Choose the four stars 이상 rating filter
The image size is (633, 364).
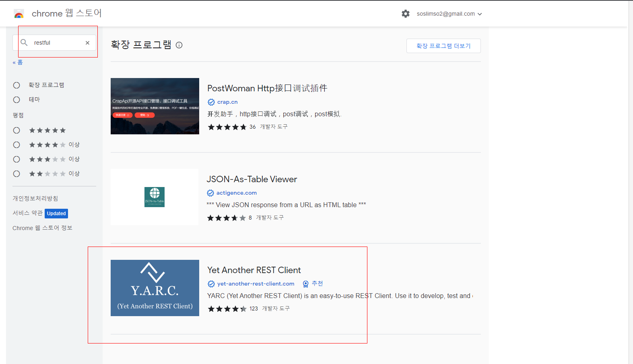16,145
